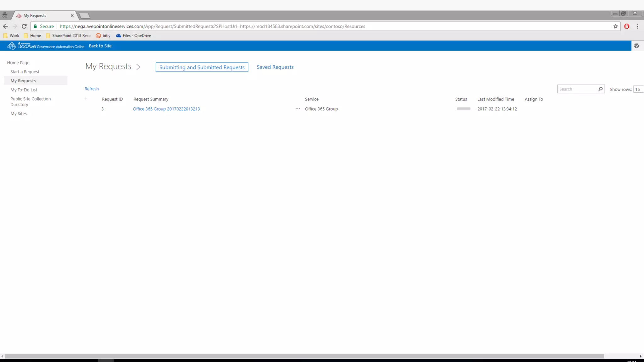The width and height of the screenshot is (644, 362).
Task: Go back with browser back arrow
Action: pyautogui.click(x=5, y=26)
